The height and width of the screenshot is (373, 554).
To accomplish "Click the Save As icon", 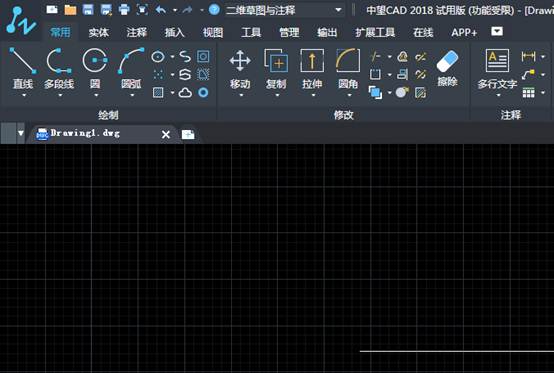I will pyautogui.click(x=106, y=10).
